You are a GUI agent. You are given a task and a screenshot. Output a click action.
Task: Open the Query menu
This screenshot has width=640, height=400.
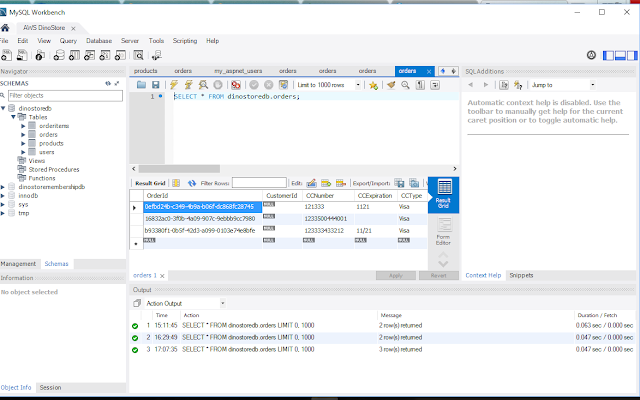click(x=68, y=41)
